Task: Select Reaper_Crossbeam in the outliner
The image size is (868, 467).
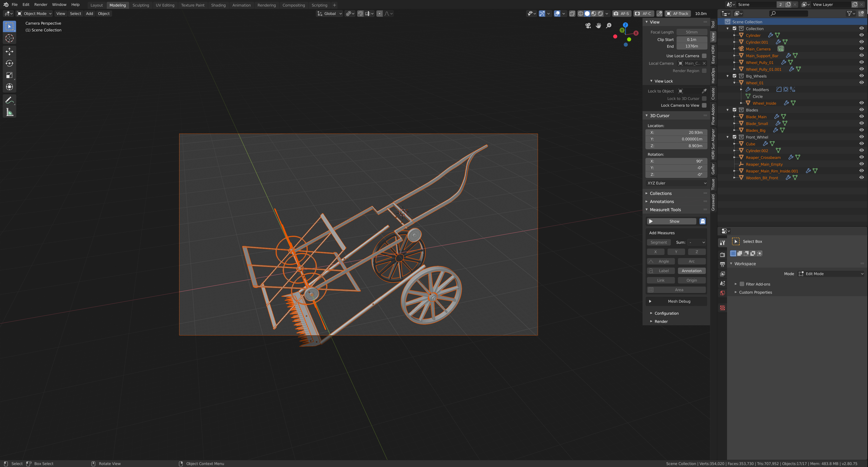Action: pyautogui.click(x=763, y=158)
